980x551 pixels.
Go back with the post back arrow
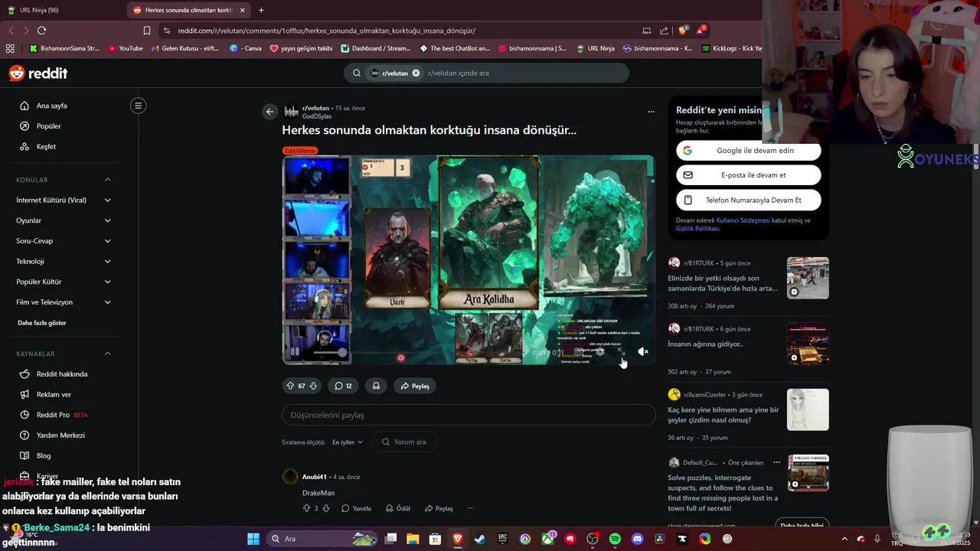click(269, 112)
